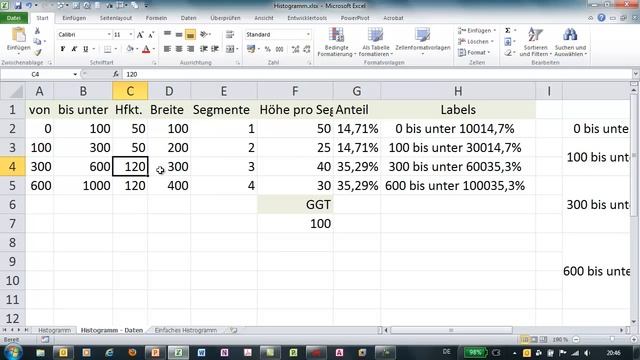Select row 4 header
The width and height of the screenshot is (640, 360).
click(12, 167)
